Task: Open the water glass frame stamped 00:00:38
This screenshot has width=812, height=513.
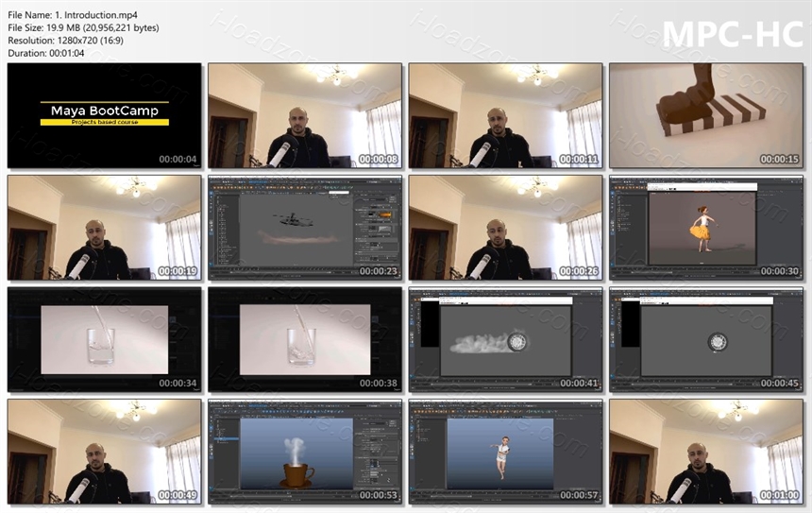Action: tap(305, 339)
